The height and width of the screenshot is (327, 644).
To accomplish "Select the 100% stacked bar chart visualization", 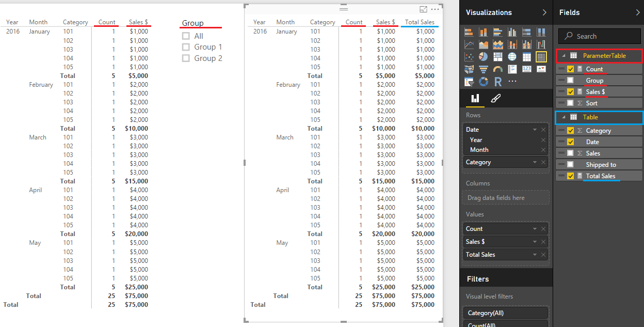I will 527,33.
